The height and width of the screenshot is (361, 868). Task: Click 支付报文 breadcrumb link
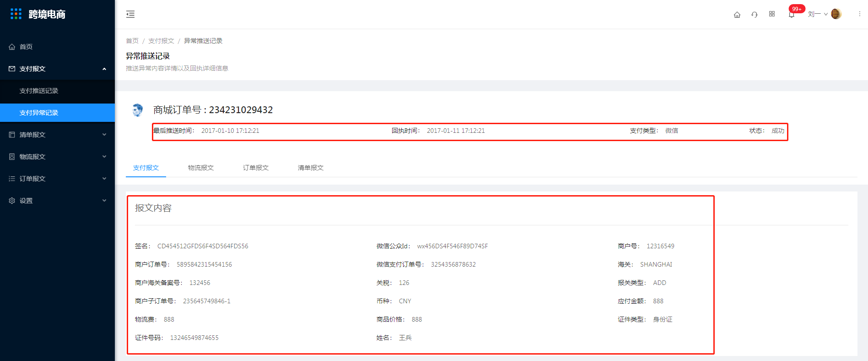tap(161, 41)
